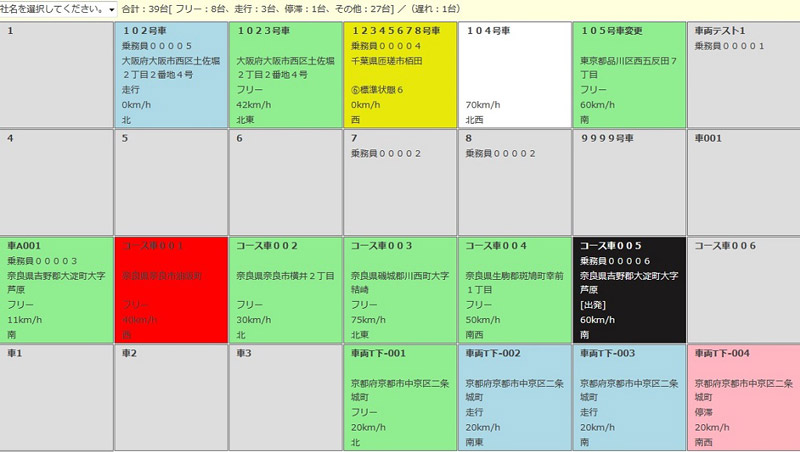
Task: Click the gray コース車006 tile
Action: pos(744,290)
